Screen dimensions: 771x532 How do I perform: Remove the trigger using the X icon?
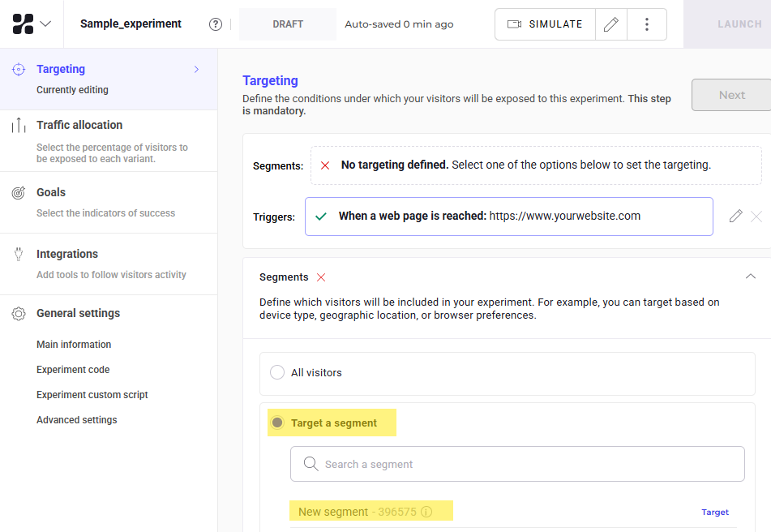click(756, 216)
